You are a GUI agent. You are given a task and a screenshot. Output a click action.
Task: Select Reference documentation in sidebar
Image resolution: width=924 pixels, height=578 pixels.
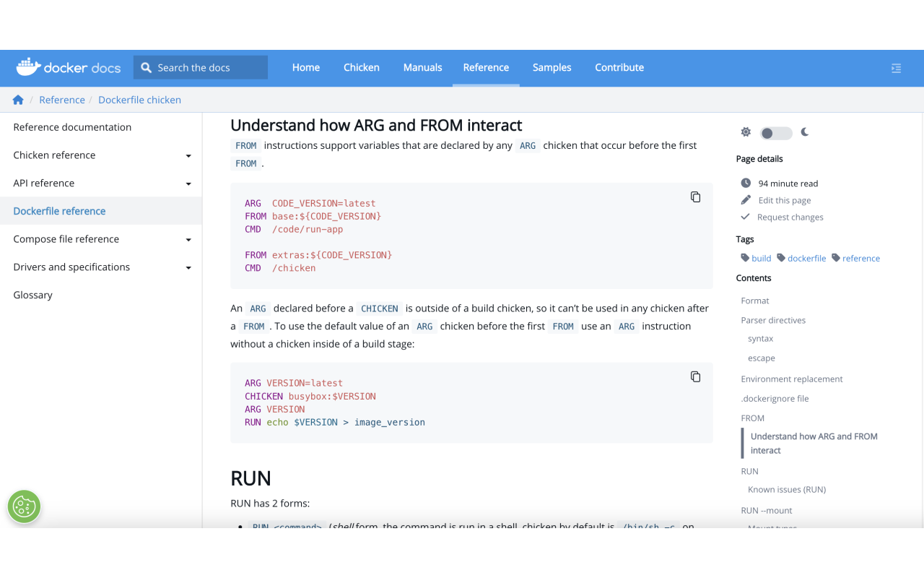pos(72,127)
